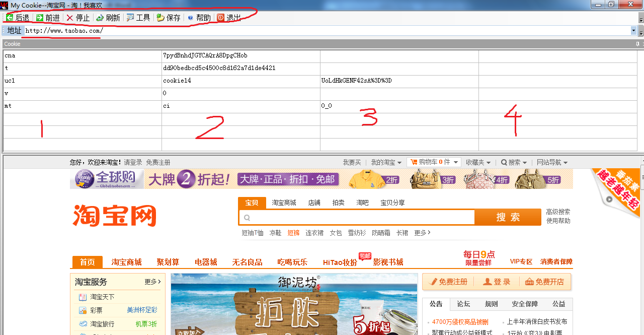The image size is (644, 335).
Task: Select the 淘吧 search tab
Action: coord(363,203)
